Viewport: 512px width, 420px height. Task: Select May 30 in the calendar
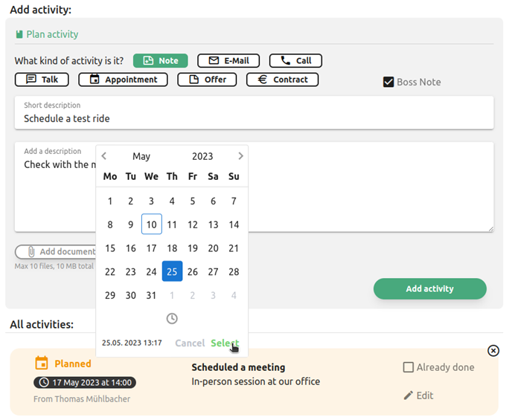131,295
